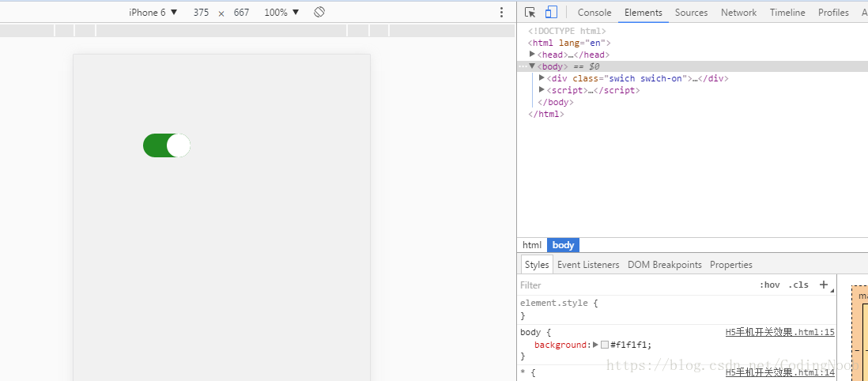Expand the div swich swich-on node
The image size is (868, 381).
tap(542, 77)
